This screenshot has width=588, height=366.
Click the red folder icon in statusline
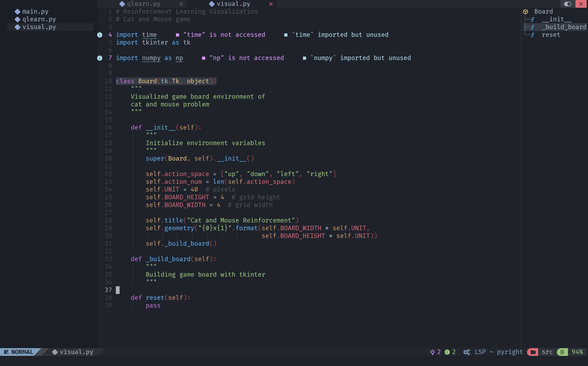(x=533, y=352)
